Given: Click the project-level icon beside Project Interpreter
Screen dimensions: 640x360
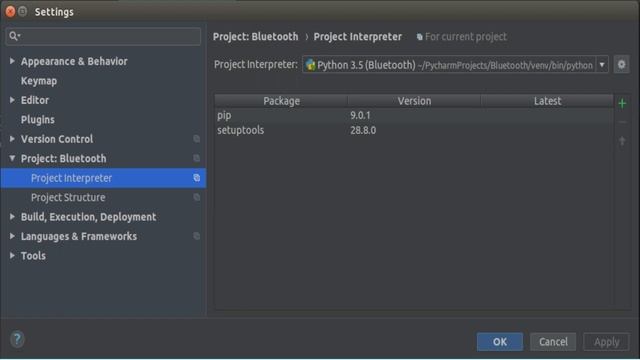Looking at the screenshot, I should (x=196, y=178).
